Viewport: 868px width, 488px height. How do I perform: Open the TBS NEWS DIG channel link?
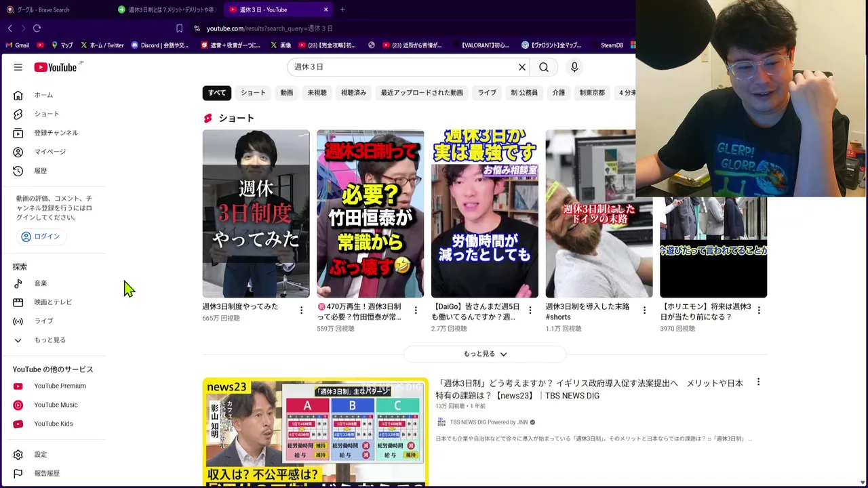(488, 422)
